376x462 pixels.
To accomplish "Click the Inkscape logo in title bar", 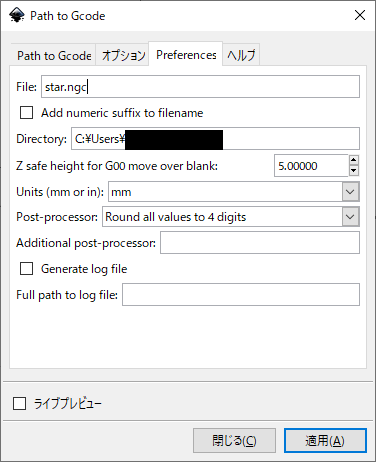I will click(x=17, y=15).
